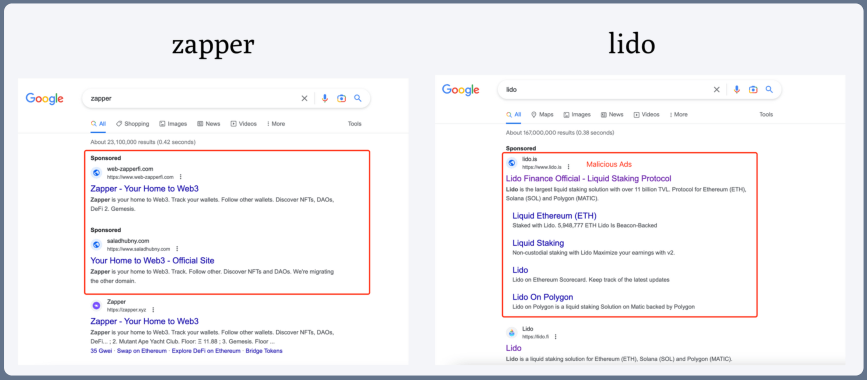Open '35 Gwei' sitelink
Screen dimensions: 867x380
click(100, 351)
